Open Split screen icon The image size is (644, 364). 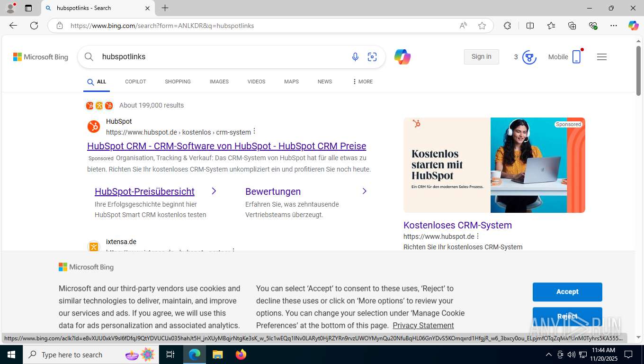tap(530, 26)
